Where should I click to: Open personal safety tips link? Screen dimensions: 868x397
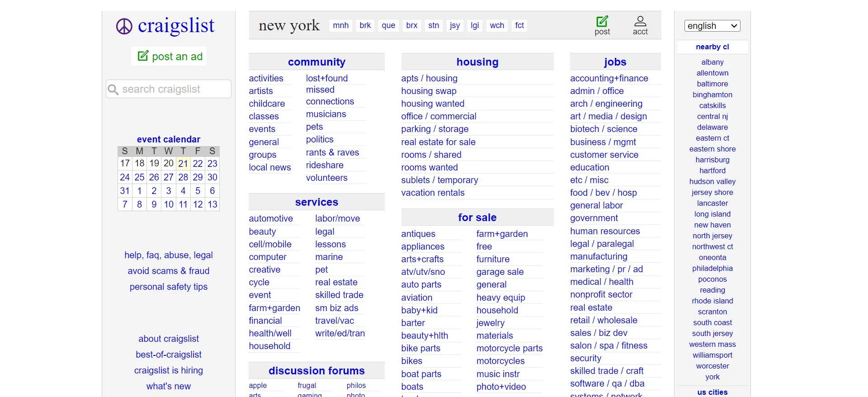(x=169, y=287)
